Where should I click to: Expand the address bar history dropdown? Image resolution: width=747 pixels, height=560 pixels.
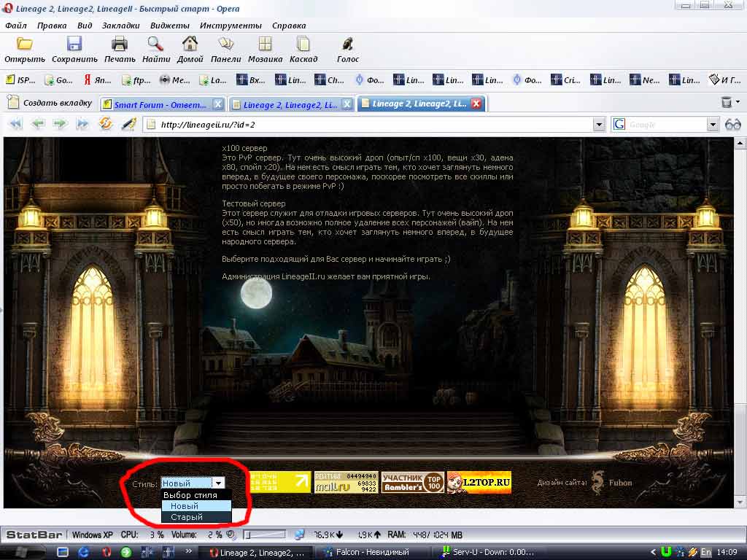click(x=599, y=125)
